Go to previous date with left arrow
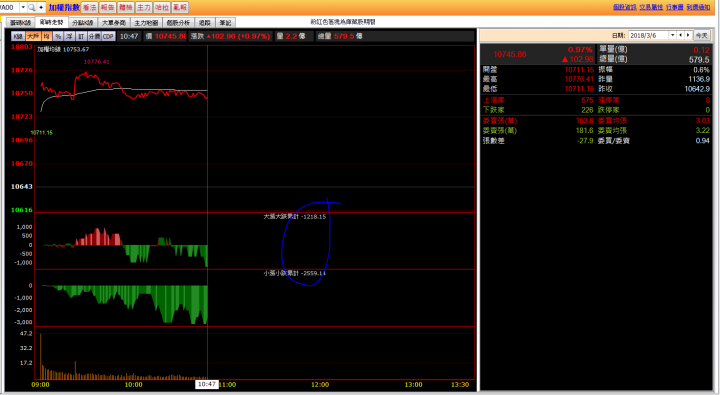Viewport: 720px width, 395px height. coord(681,35)
